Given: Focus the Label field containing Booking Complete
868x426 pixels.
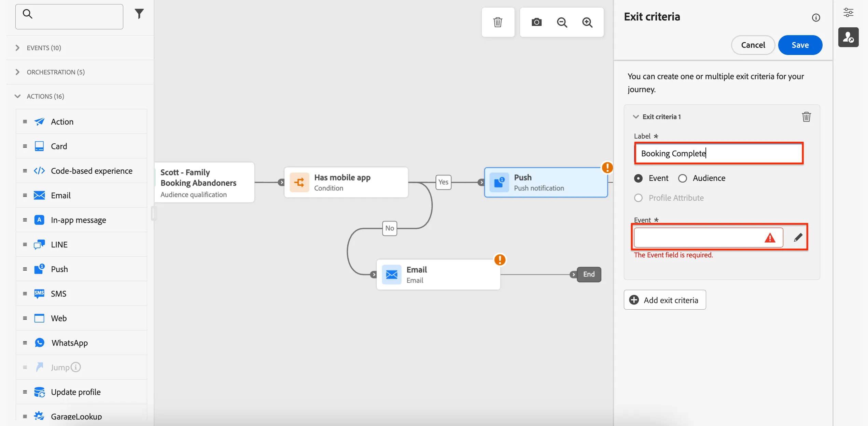Looking at the screenshot, I should pyautogui.click(x=719, y=153).
